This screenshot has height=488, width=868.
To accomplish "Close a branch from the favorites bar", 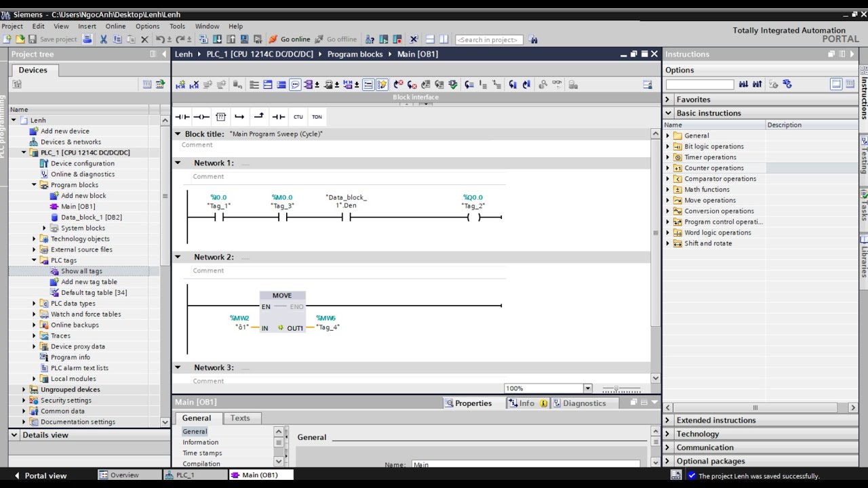I will (x=258, y=117).
